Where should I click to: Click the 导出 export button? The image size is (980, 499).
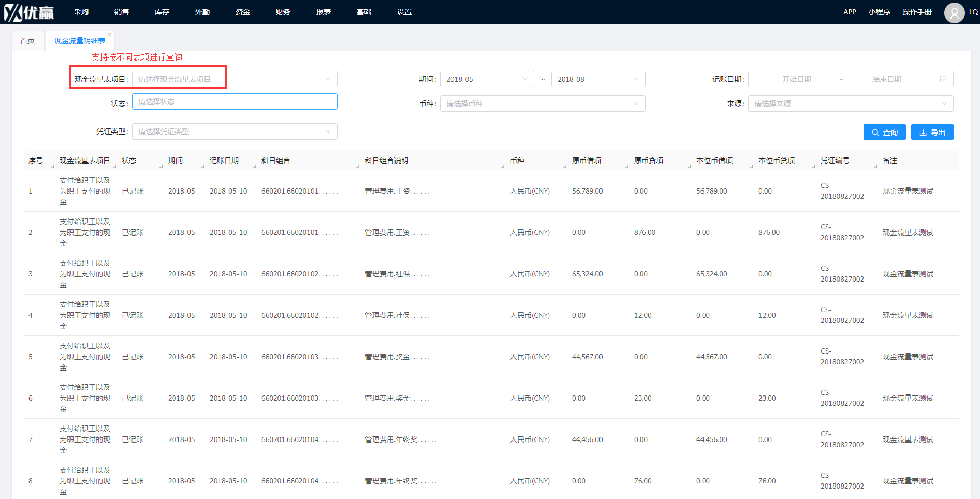click(x=932, y=132)
